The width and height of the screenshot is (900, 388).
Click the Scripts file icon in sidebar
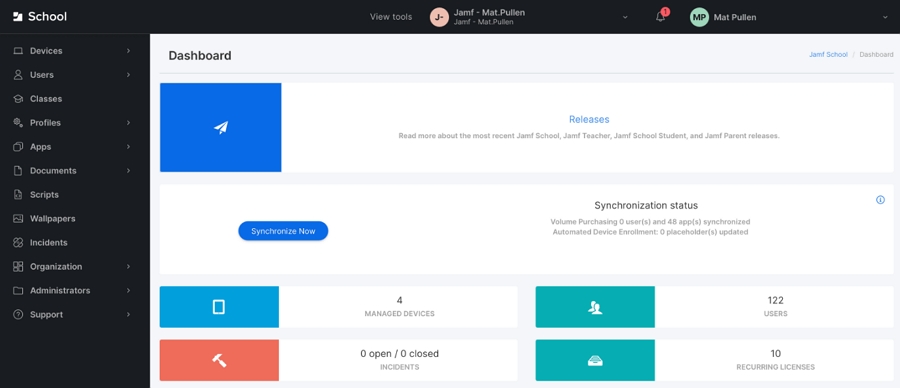(18, 195)
